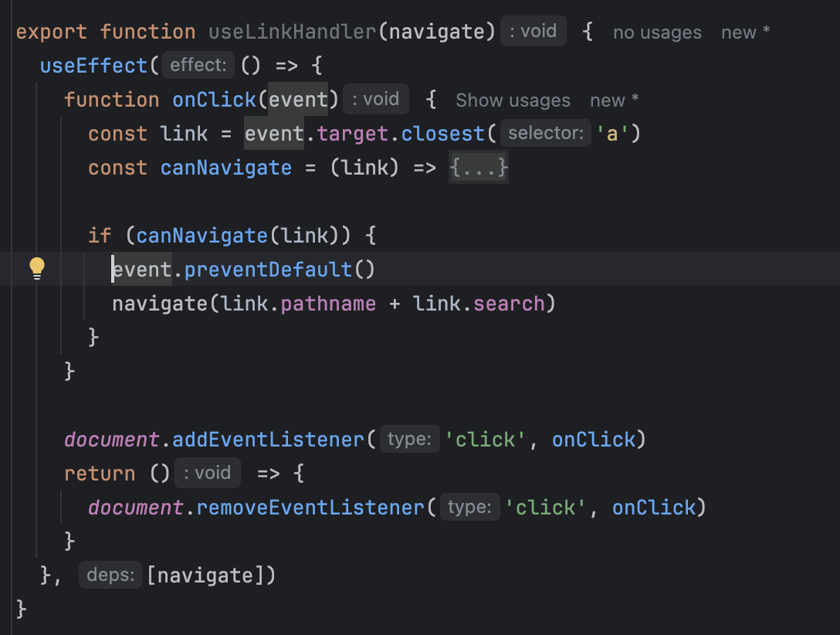Screen dimensions: 840x635
Task: Click the 'type:' hint in removeEventListener
Action: coord(470,507)
